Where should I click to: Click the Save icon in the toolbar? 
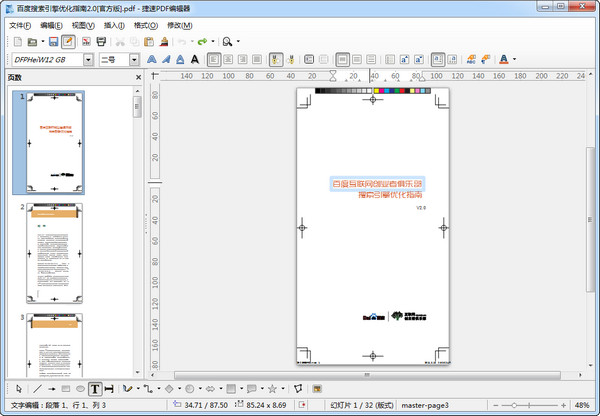(x=53, y=41)
